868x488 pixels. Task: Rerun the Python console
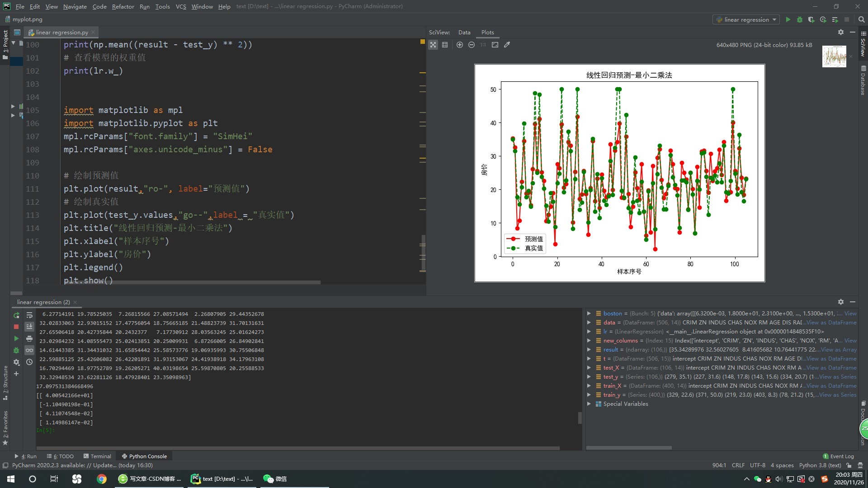tap(16, 315)
